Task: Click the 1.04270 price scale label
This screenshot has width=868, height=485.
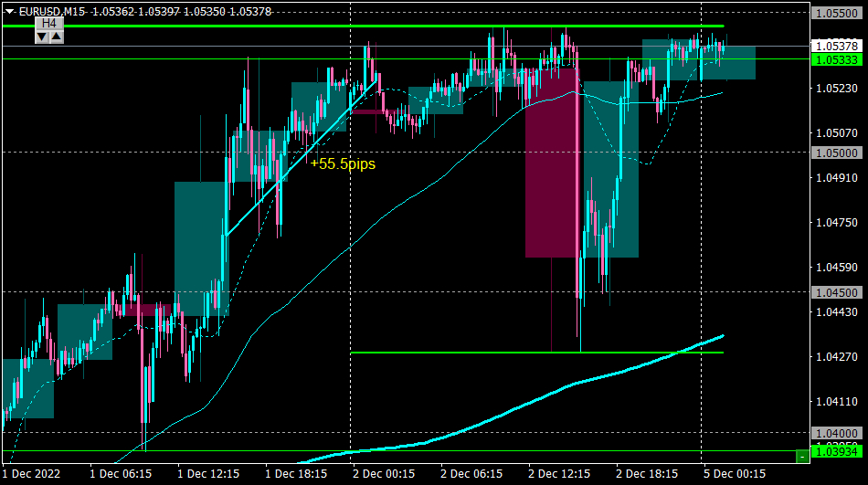Action: [x=837, y=357]
